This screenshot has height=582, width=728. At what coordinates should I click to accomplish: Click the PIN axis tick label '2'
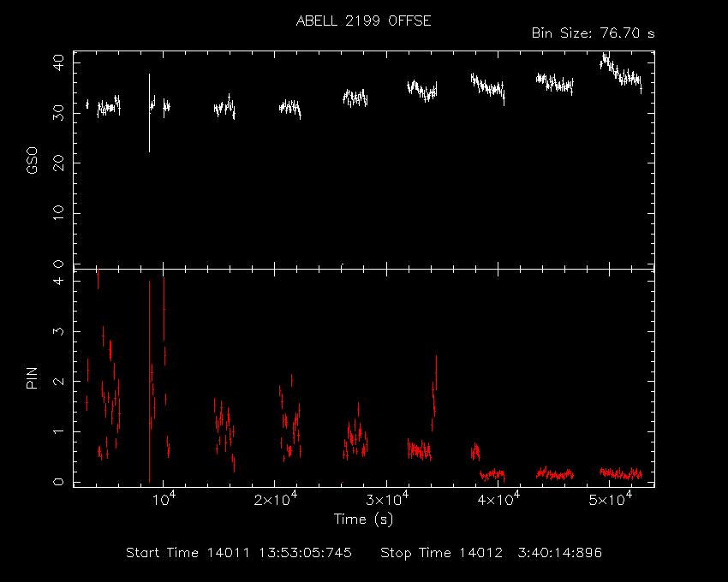point(58,382)
